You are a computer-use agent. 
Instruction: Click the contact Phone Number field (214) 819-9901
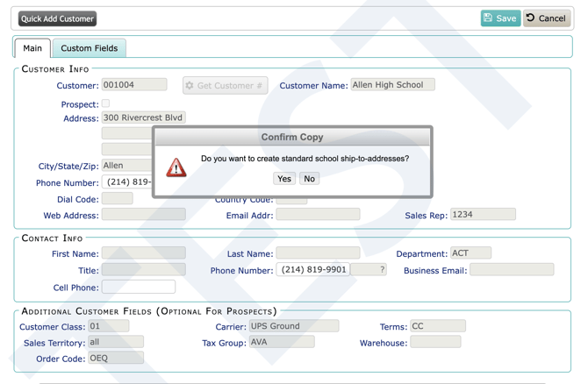[312, 269]
